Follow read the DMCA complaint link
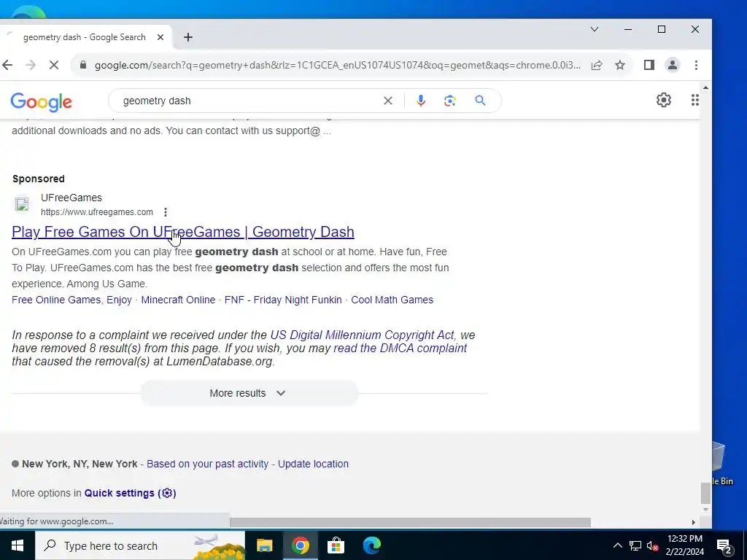 click(400, 348)
